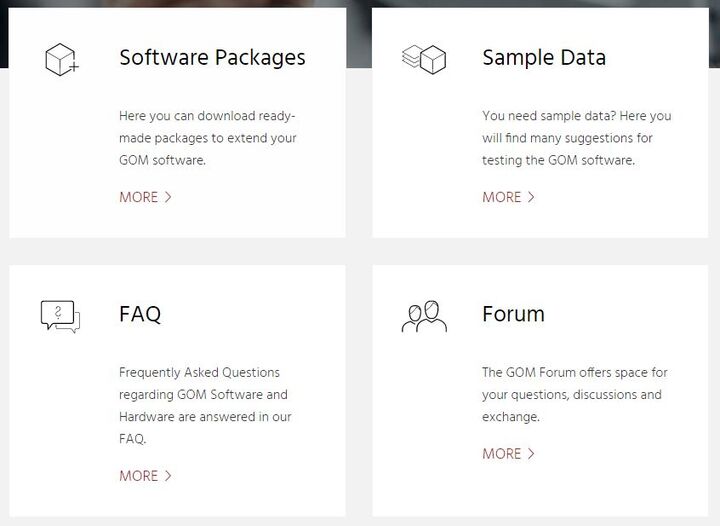Click the Software Packages cube icon
Viewport: 720px width, 526px height.
(x=62, y=60)
